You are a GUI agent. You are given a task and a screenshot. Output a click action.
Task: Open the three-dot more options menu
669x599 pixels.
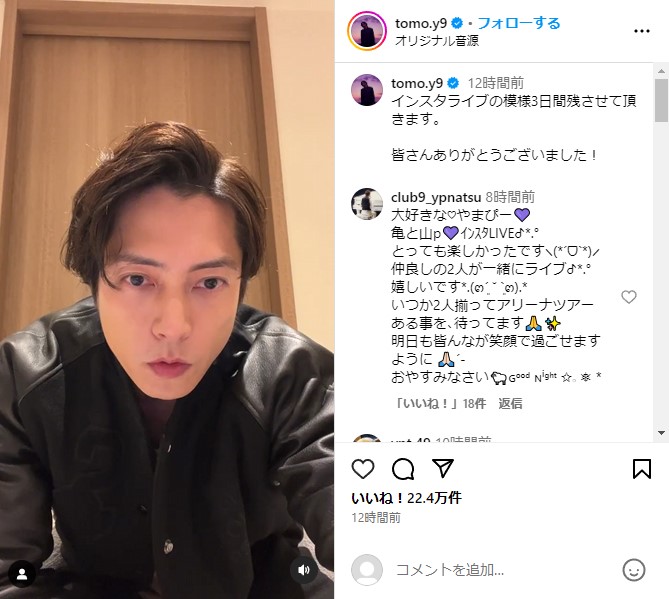tap(642, 31)
